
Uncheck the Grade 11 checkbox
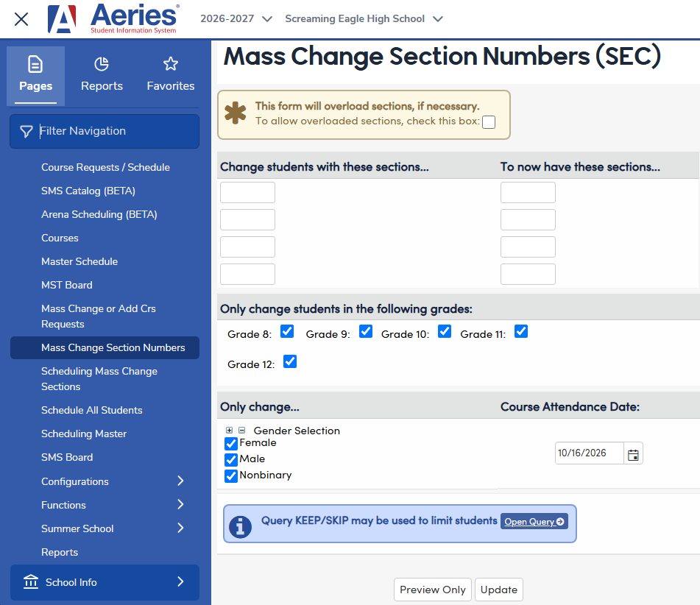click(521, 332)
